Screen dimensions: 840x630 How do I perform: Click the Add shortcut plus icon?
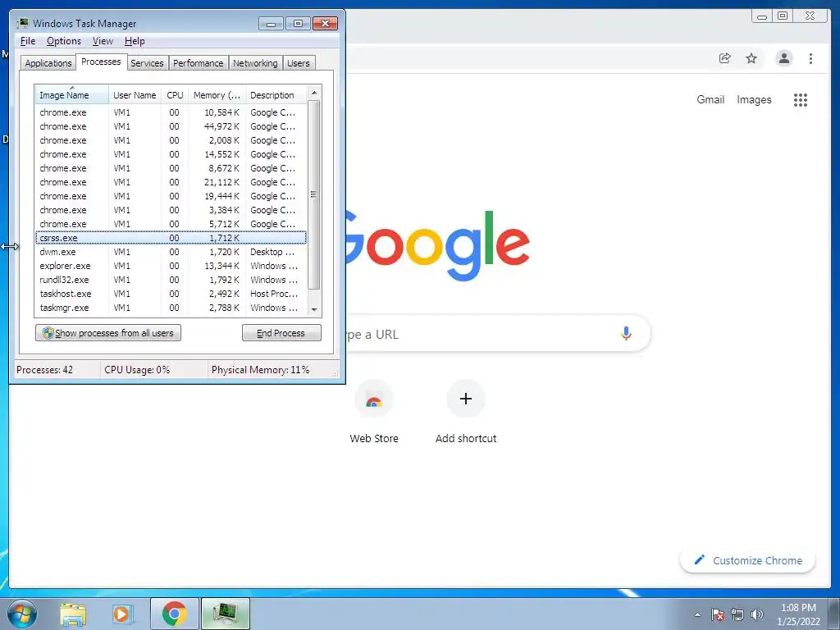466,399
